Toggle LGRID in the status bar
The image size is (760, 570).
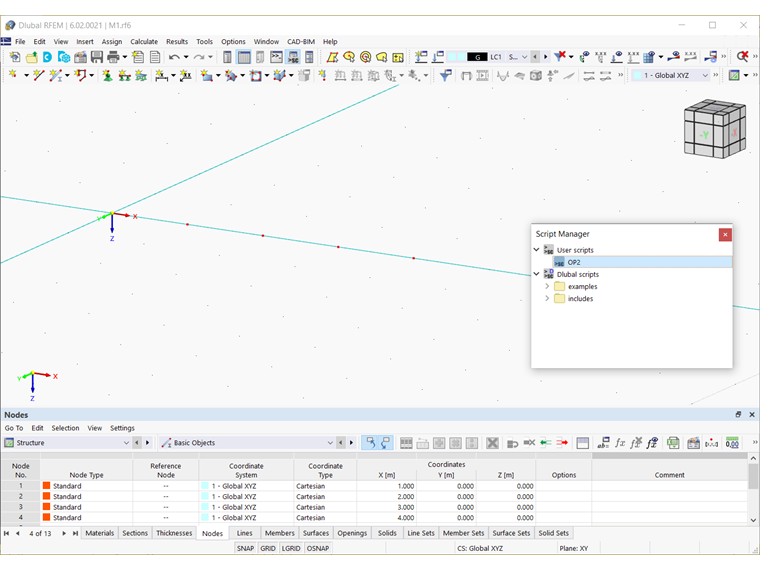click(x=291, y=548)
